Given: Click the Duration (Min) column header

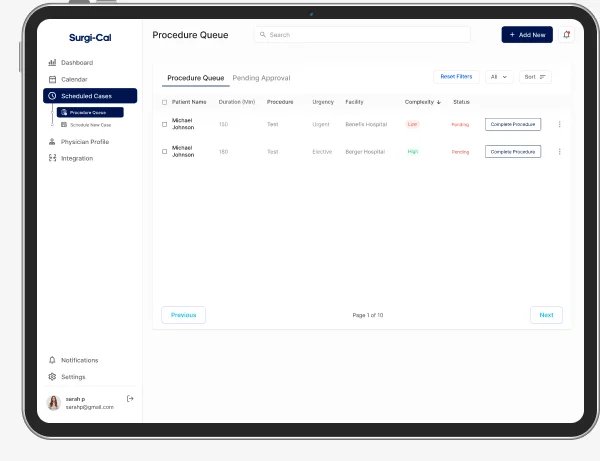Looking at the screenshot, I should click(x=237, y=102).
